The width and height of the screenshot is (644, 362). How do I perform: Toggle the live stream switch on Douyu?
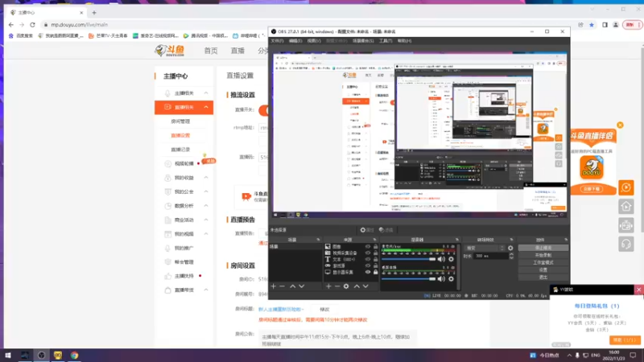[263, 110]
